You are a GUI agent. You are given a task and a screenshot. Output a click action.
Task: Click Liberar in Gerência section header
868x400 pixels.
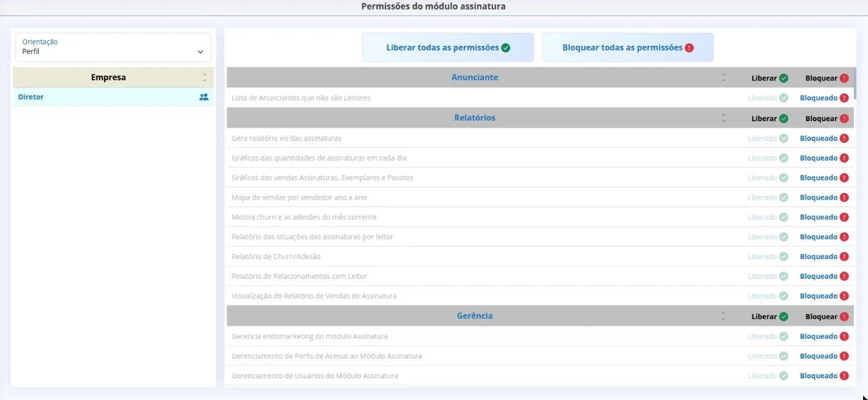pyautogui.click(x=770, y=317)
